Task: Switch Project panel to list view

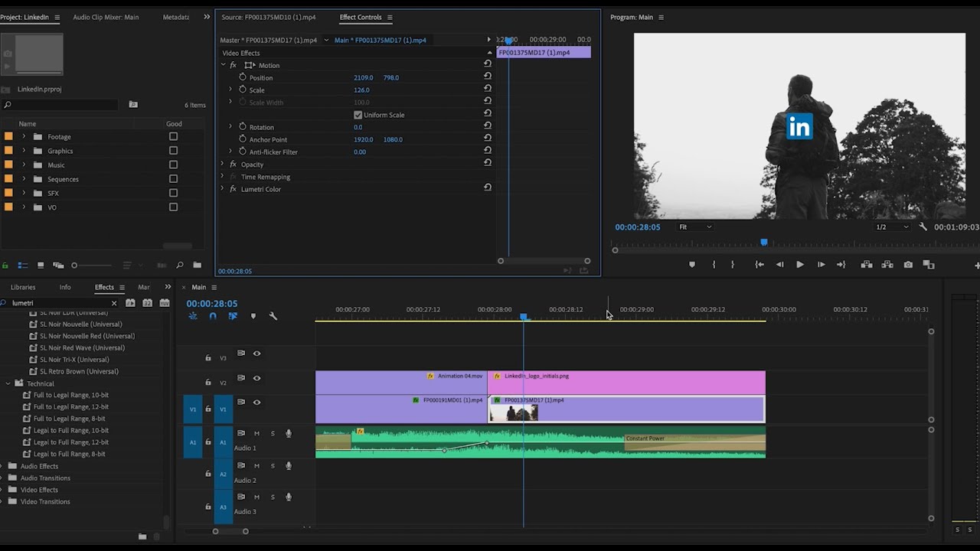Action: tap(23, 266)
